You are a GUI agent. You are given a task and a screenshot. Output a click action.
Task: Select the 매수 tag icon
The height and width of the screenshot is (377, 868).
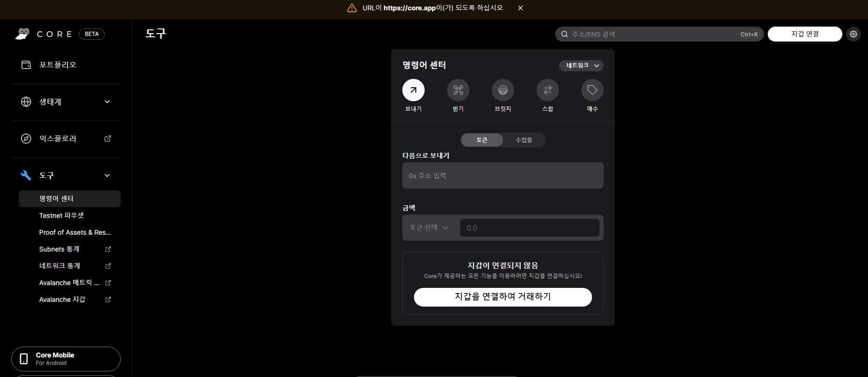(x=592, y=90)
